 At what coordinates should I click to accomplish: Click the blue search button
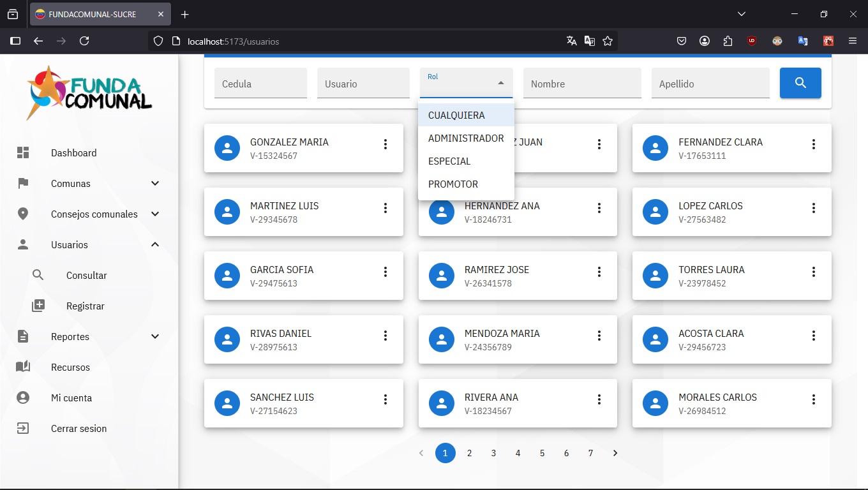coord(800,83)
